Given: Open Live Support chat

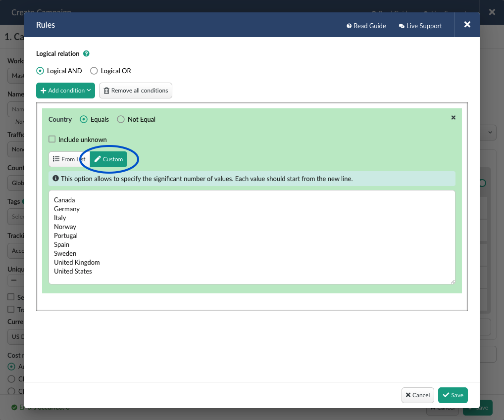Looking at the screenshot, I should [x=420, y=26].
